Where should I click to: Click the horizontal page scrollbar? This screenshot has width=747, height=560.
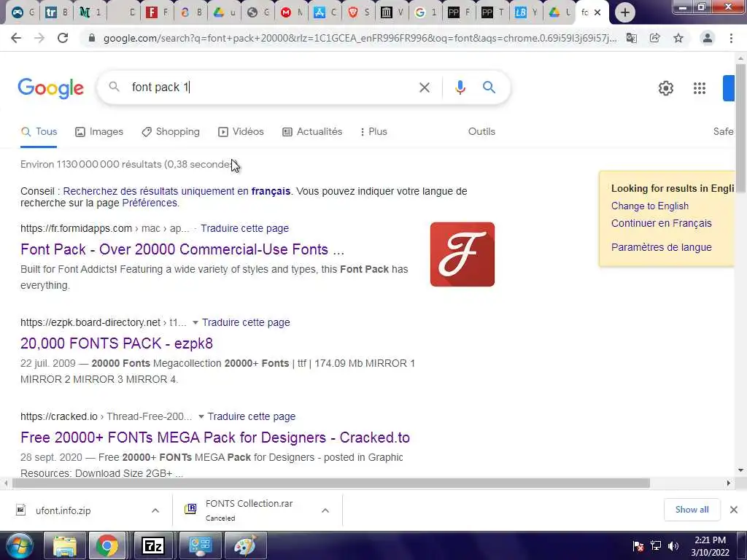pos(330,483)
